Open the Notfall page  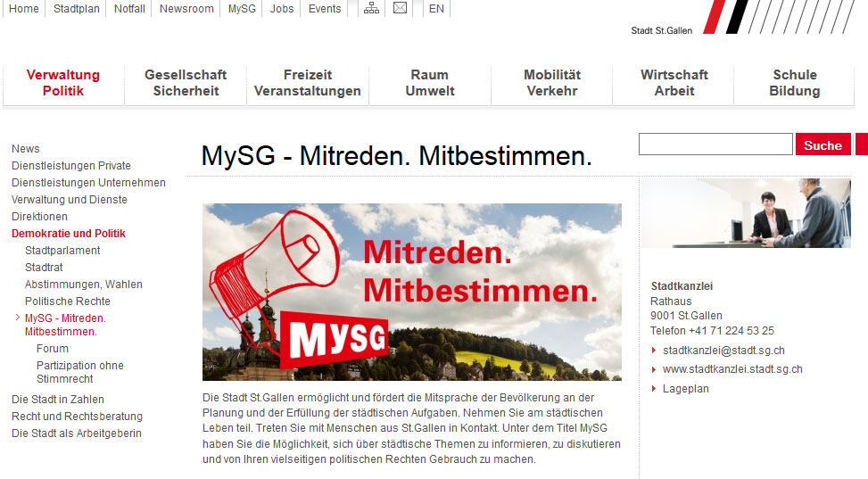129,9
